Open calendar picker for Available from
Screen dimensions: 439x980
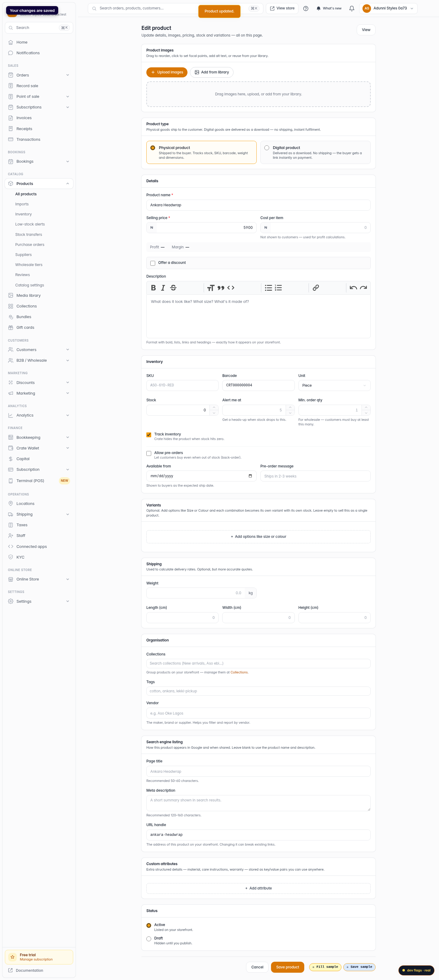pyautogui.click(x=250, y=476)
